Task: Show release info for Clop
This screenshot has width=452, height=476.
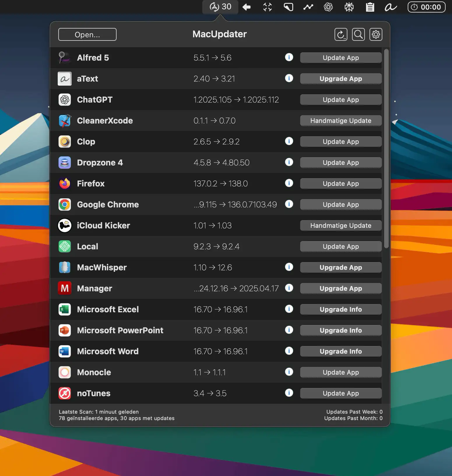Action: click(x=289, y=141)
